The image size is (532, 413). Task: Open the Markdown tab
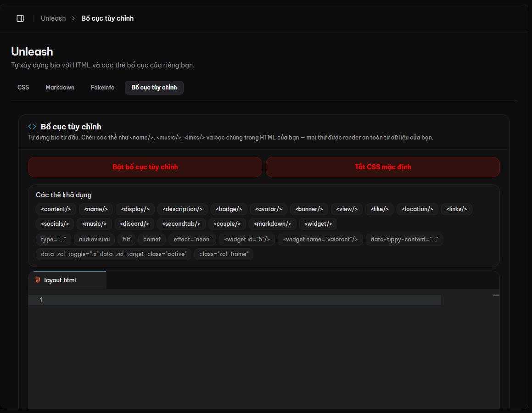click(x=60, y=88)
